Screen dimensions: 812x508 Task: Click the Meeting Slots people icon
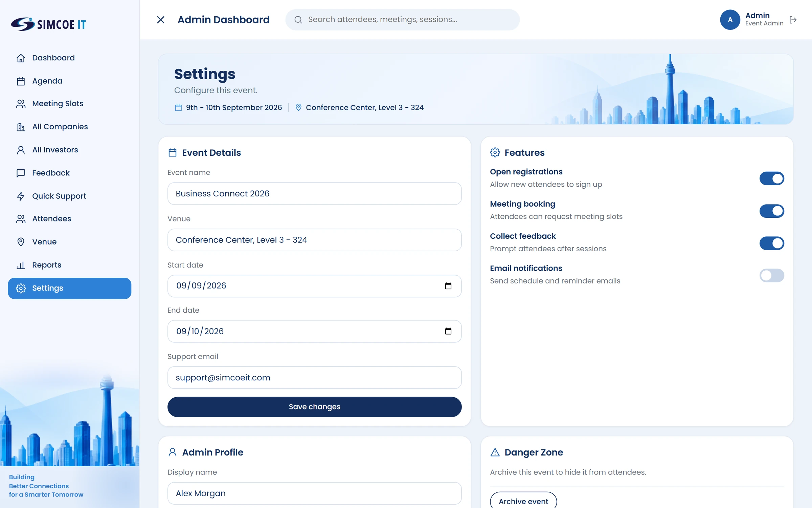pos(21,104)
